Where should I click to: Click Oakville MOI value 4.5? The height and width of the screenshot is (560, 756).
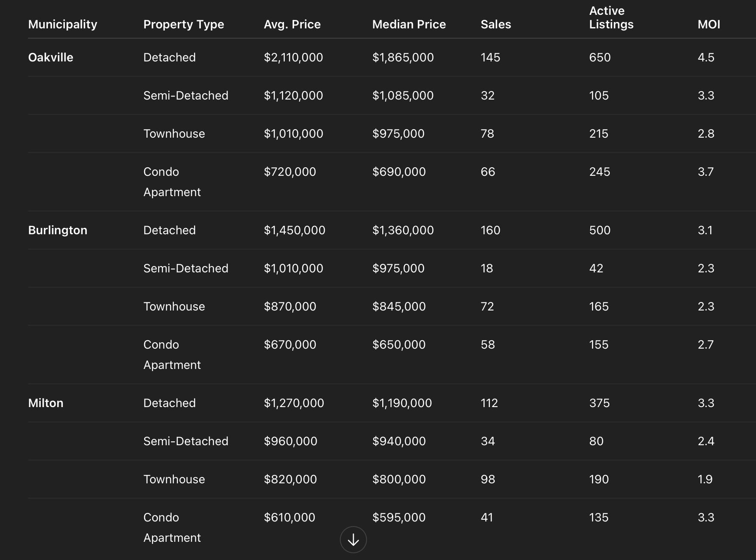pyautogui.click(x=706, y=57)
